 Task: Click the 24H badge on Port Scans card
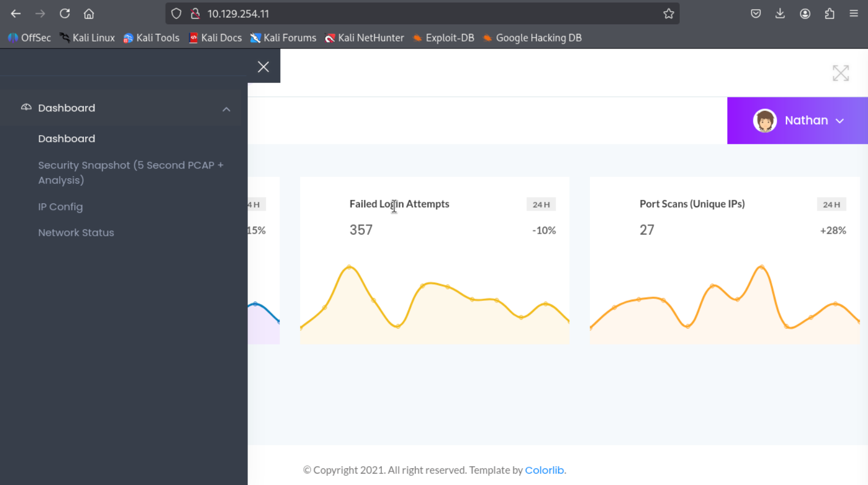click(x=831, y=205)
